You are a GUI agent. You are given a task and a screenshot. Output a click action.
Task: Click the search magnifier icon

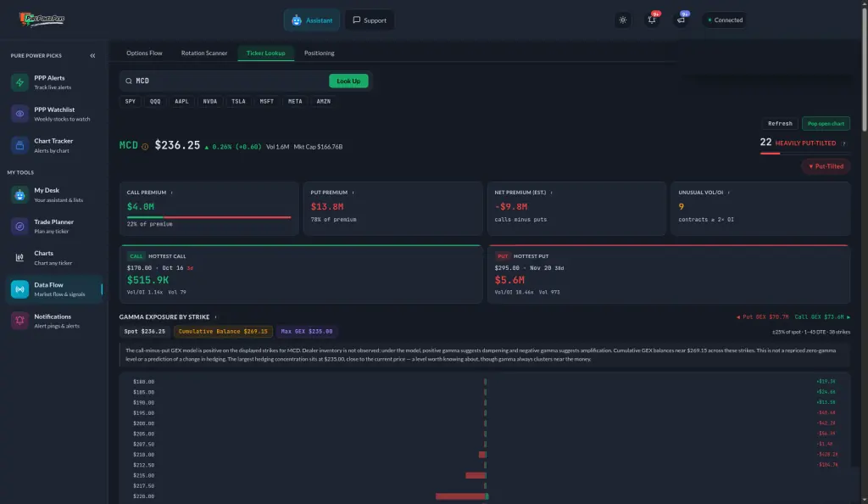(x=129, y=81)
